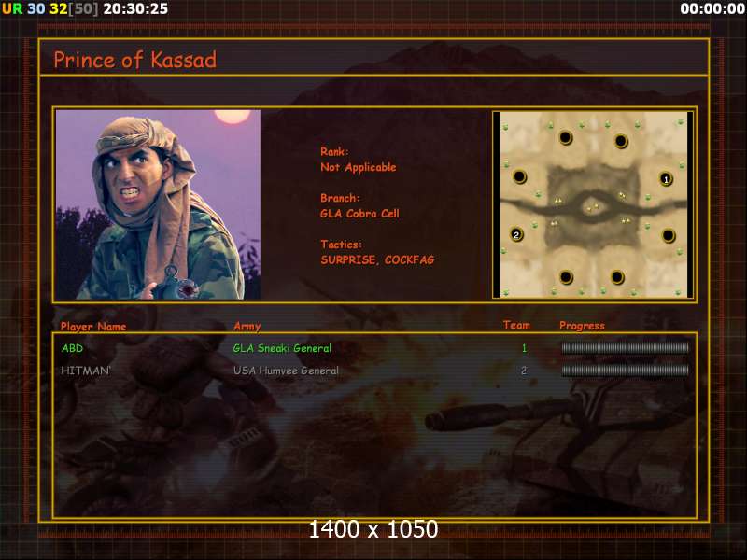
Task: Click HITMAN' loading progress bar
Action: (x=625, y=371)
